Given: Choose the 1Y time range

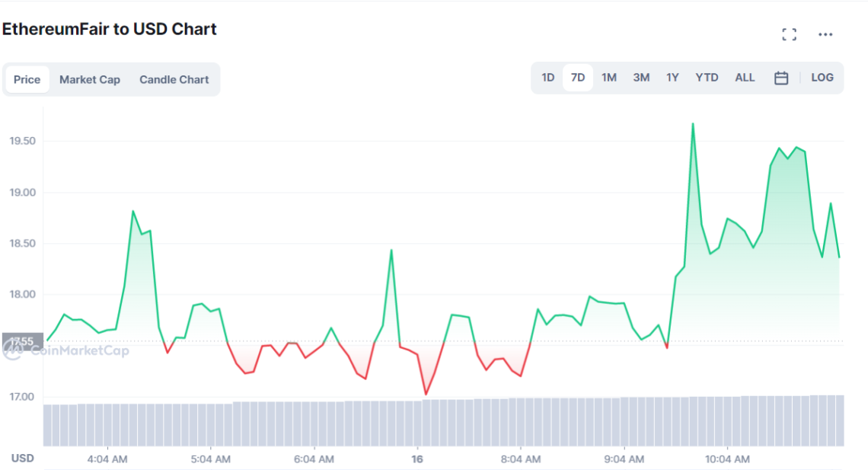Looking at the screenshot, I should (672, 78).
